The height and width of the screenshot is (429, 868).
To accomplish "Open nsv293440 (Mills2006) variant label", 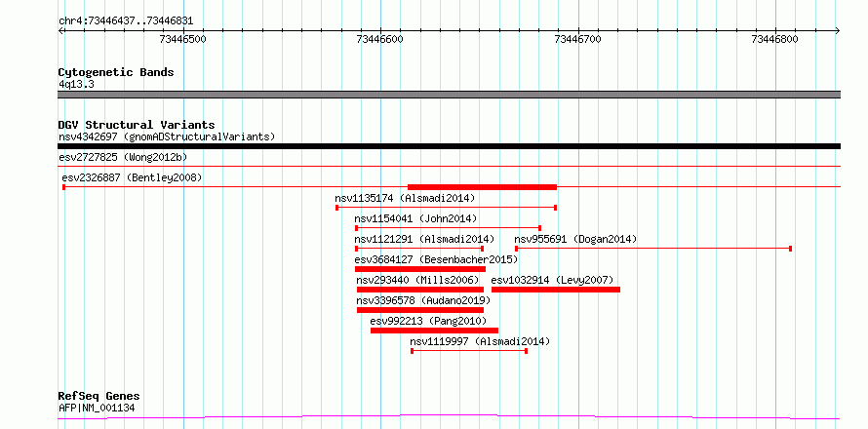I will [x=418, y=280].
